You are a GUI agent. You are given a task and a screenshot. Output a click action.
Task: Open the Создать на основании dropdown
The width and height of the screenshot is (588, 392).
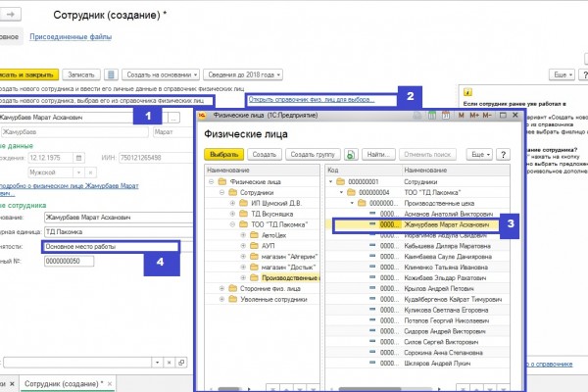point(161,74)
